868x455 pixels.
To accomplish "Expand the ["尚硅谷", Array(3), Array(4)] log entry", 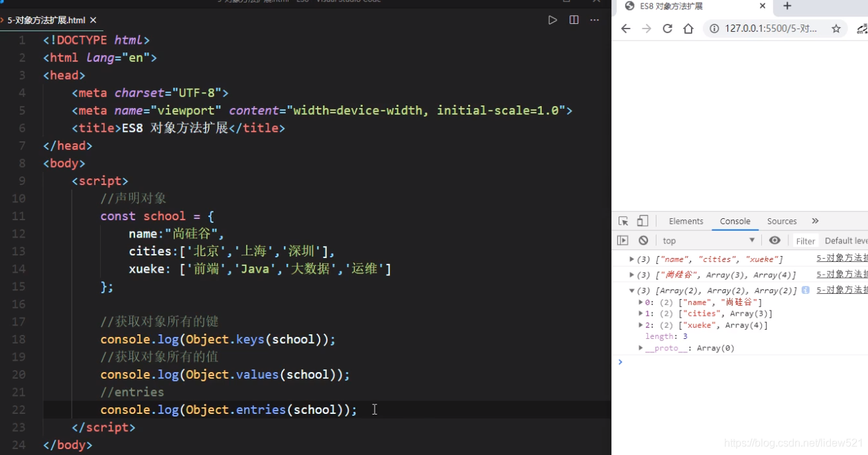I will (x=632, y=275).
